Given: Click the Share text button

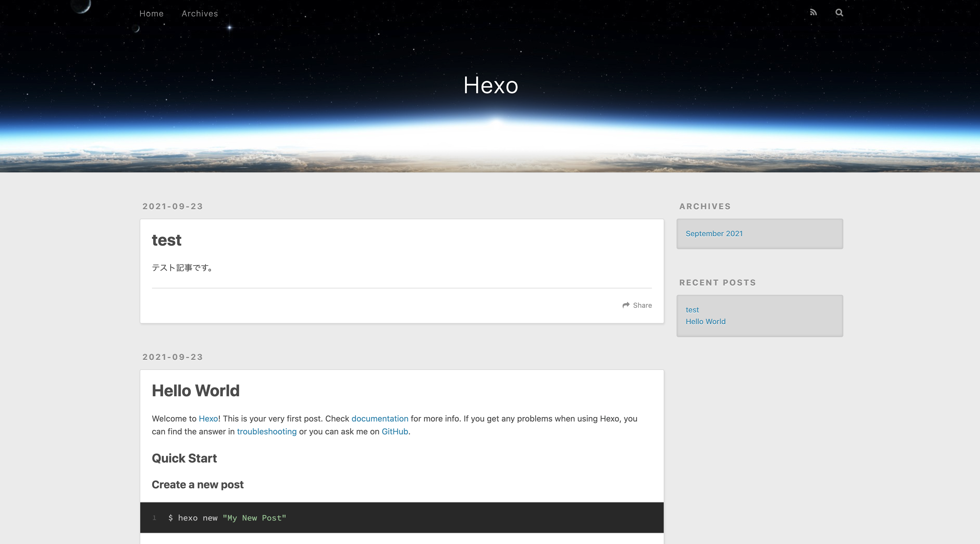Looking at the screenshot, I should (642, 305).
